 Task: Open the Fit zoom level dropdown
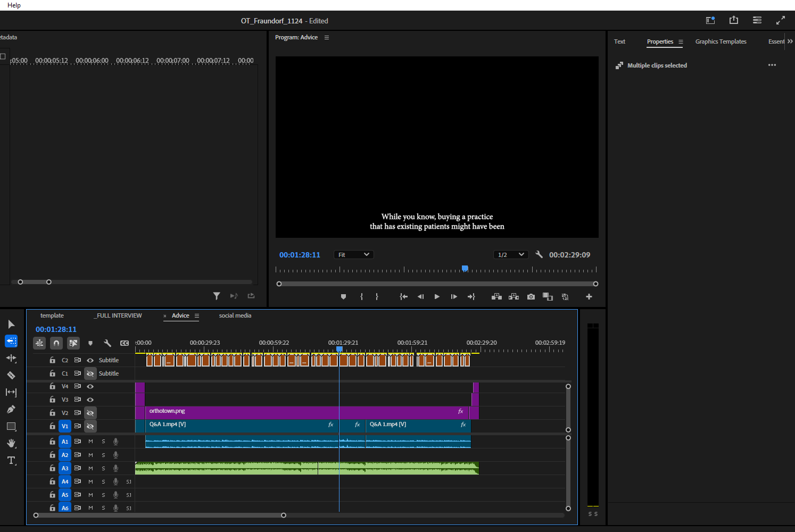click(353, 254)
